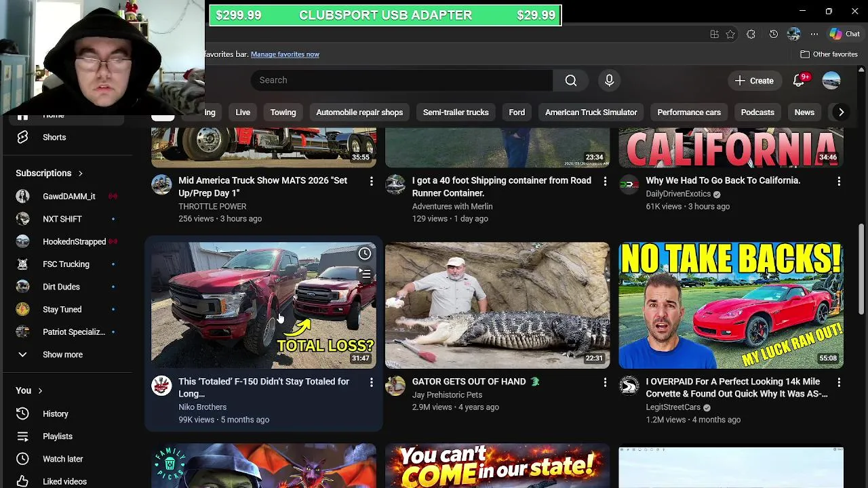The height and width of the screenshot is (488, 868).
Task: Click the LegitStreetCars channel avatar
Action: [x=629, y=386]
